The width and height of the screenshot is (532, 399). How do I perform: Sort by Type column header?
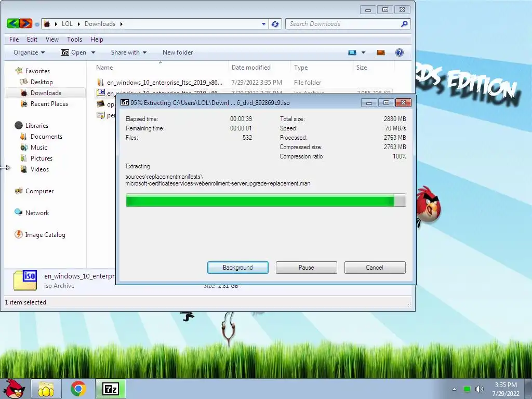[322, 67]
